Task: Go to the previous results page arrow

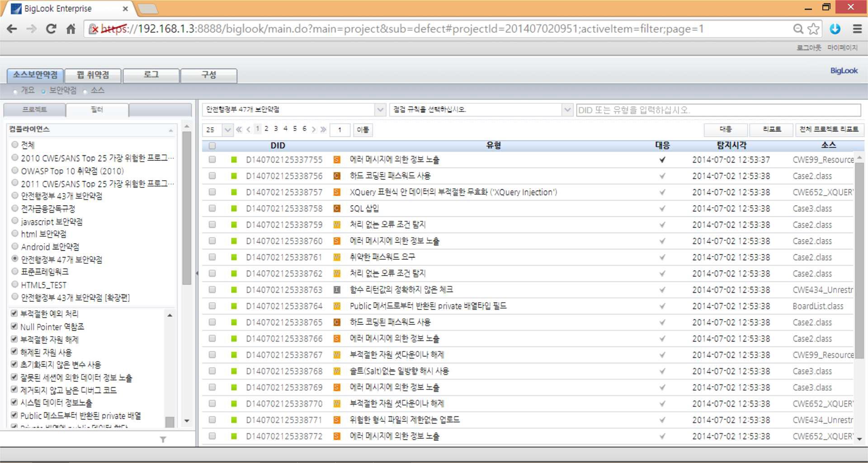Action: [x=248, y=130]
